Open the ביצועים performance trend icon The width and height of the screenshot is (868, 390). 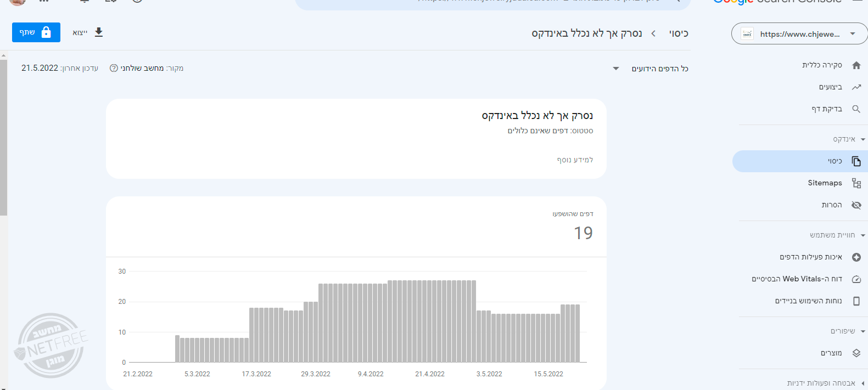coord(856,87)
